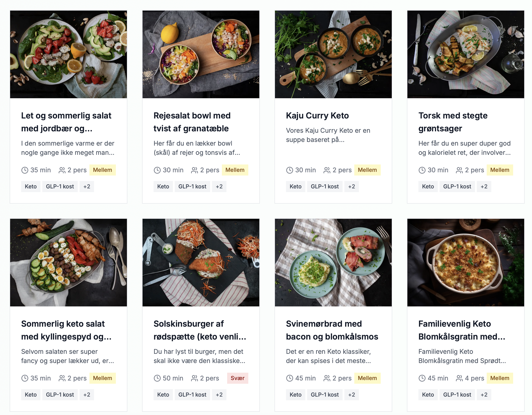This screenshot has width=532, height=415.
Task: Click Svær difficulty badge on Solskinsburger
Action: [x=237, y=378]
